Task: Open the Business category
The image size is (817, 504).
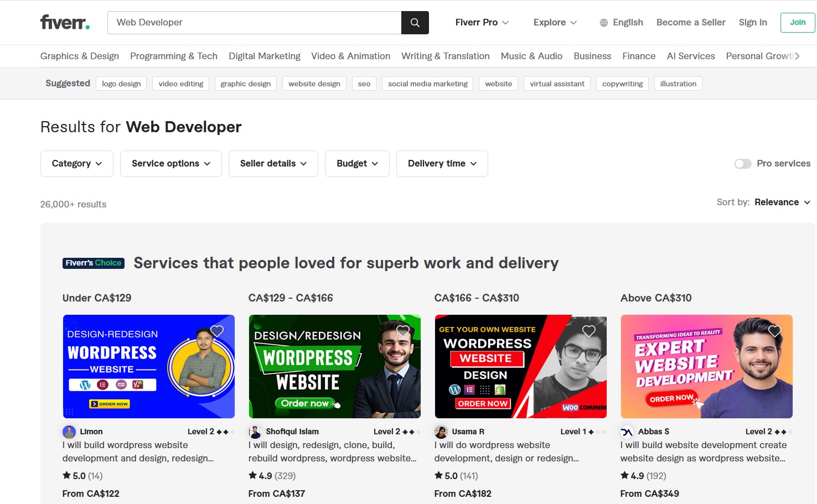Action: click(x=592, y=56)
